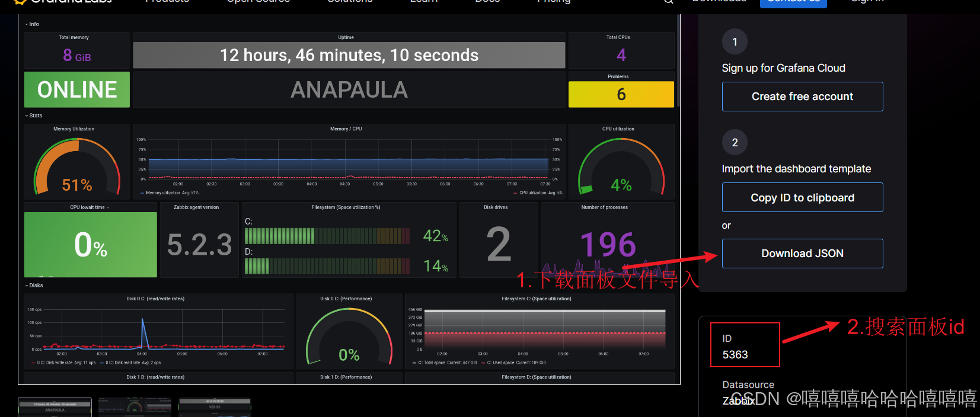Image resolution: width=980 pixels, height=417 pixels.
Task: Click the Disk 1 D: (read/write rates) title
Action: coord(155,377)
